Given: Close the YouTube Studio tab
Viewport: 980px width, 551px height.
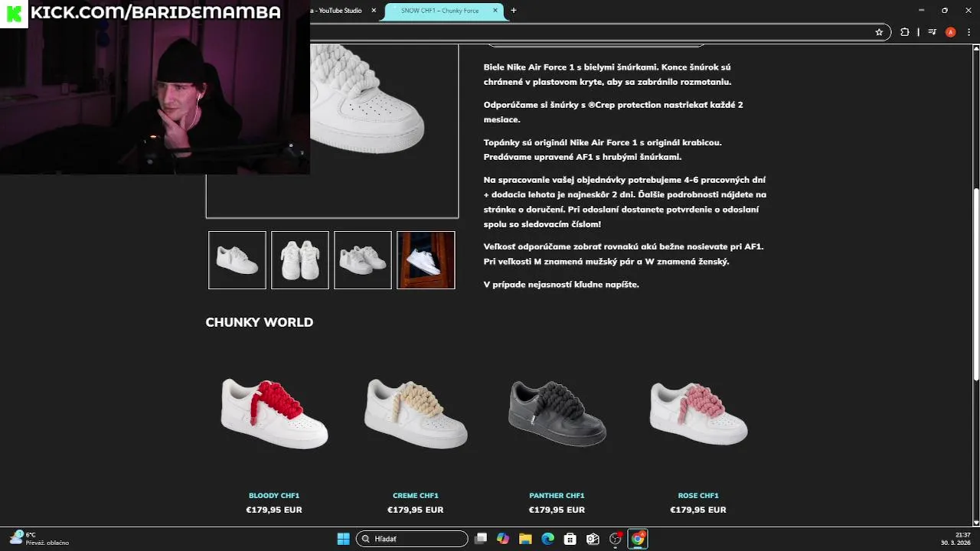Looking at the screenshot, I should click(x=374, y=11).
